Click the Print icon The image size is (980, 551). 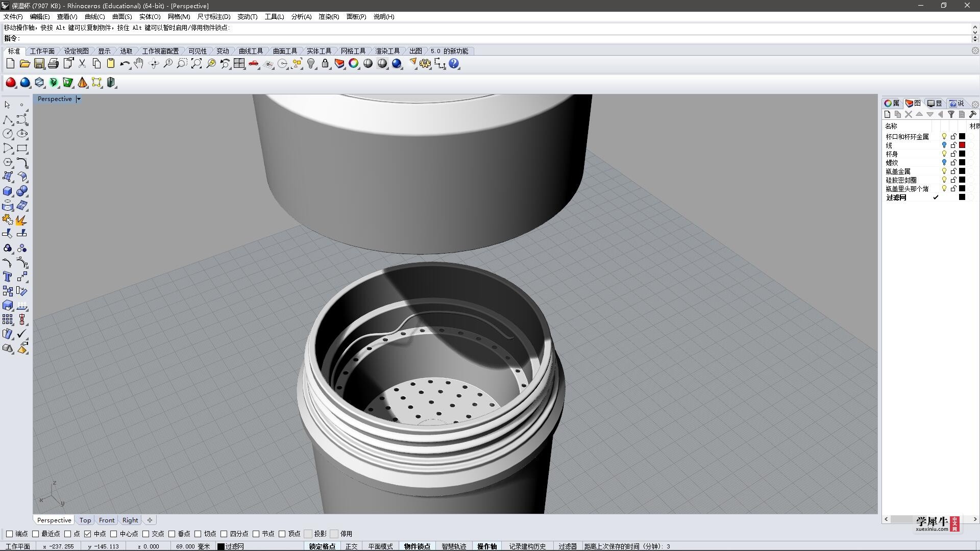(x=53, y=64)
